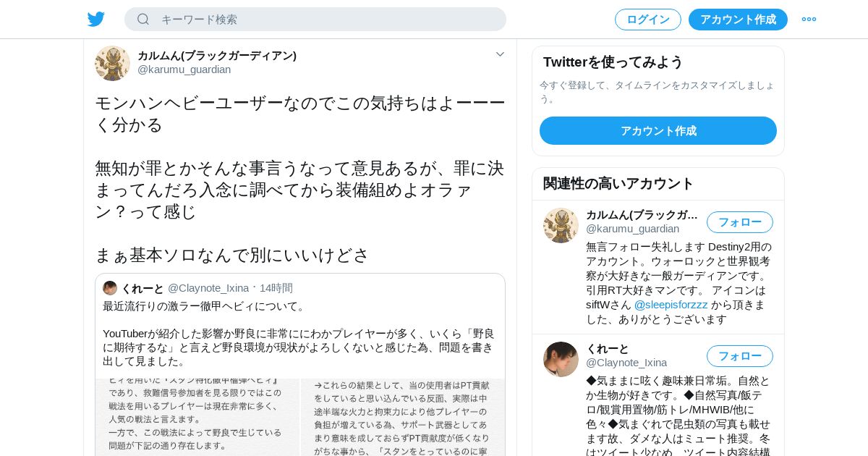The image size is (868, 456).
Task: Open the quoted tweet's right image attachment
Action: (403, 418)
